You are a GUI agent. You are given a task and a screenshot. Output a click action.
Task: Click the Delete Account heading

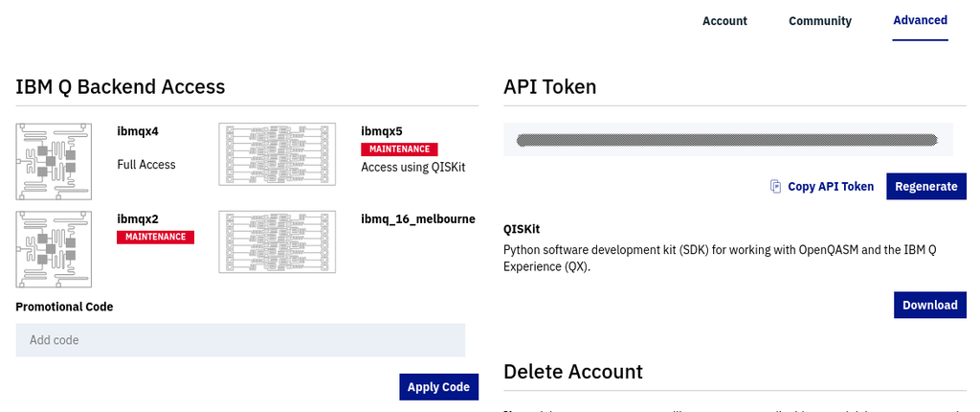tap(573, 372)
